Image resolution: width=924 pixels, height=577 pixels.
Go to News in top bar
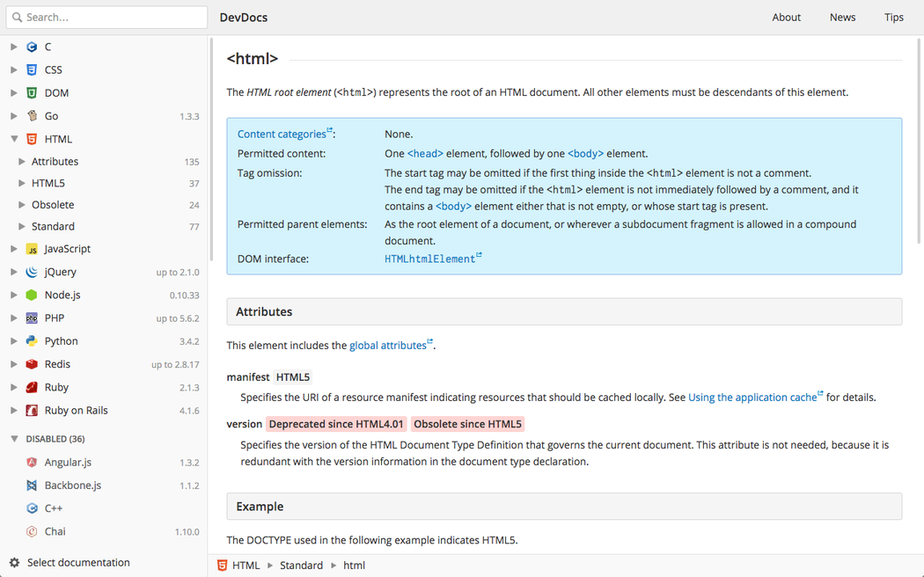pos(842,18)
